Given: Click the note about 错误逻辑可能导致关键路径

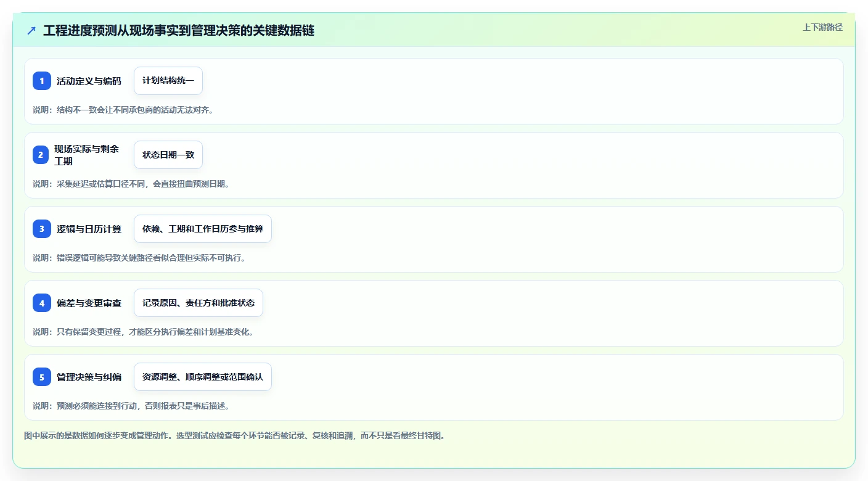Looking at the screenshot, I should [x=139, y=258].
